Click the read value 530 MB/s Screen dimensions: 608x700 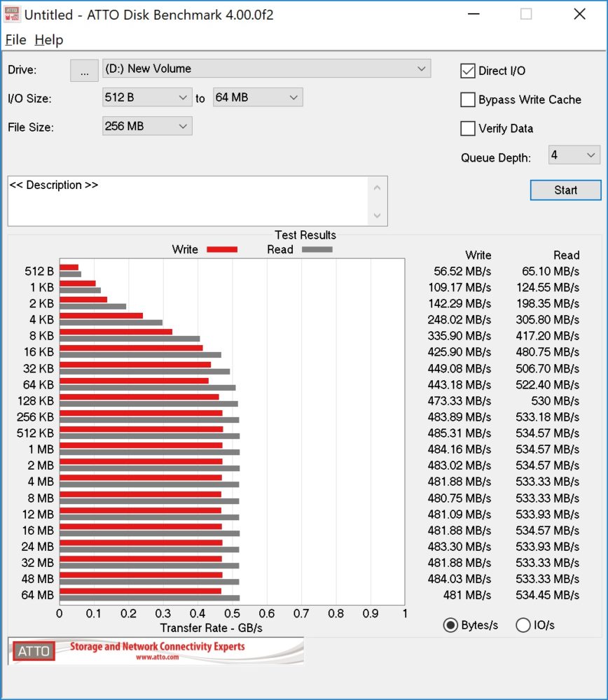pos(555,401)
